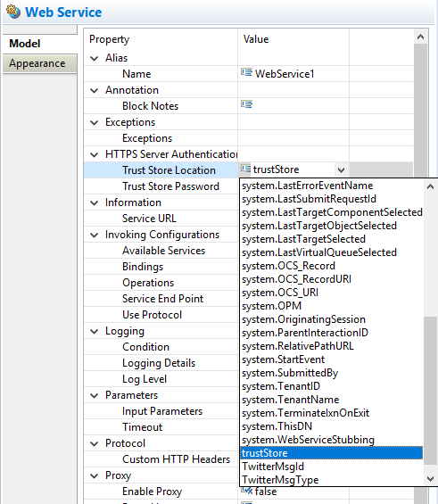
Task: Collapse the HTTPS Server Authentication group
Action: pyautogui.click(x=95, y=154)
